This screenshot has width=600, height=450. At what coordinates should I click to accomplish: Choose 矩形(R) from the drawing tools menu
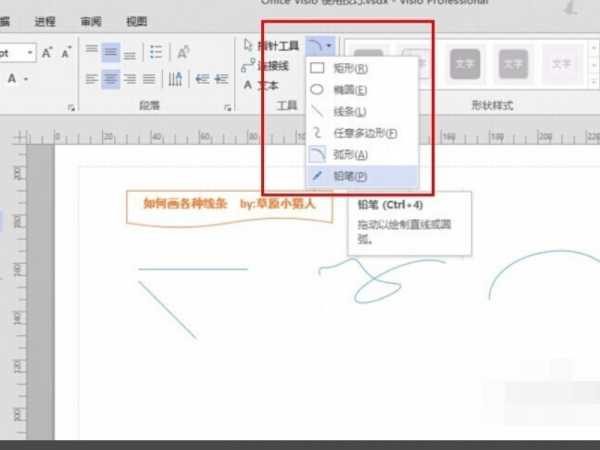coord(362,68)
